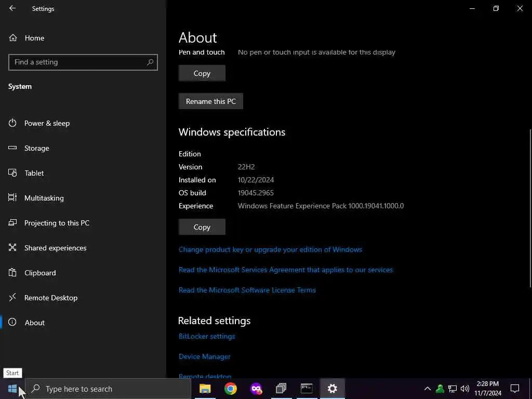Copy the device specifications
Image resolution: width=532 pixels, height=399 pixels.
[202, 73]
